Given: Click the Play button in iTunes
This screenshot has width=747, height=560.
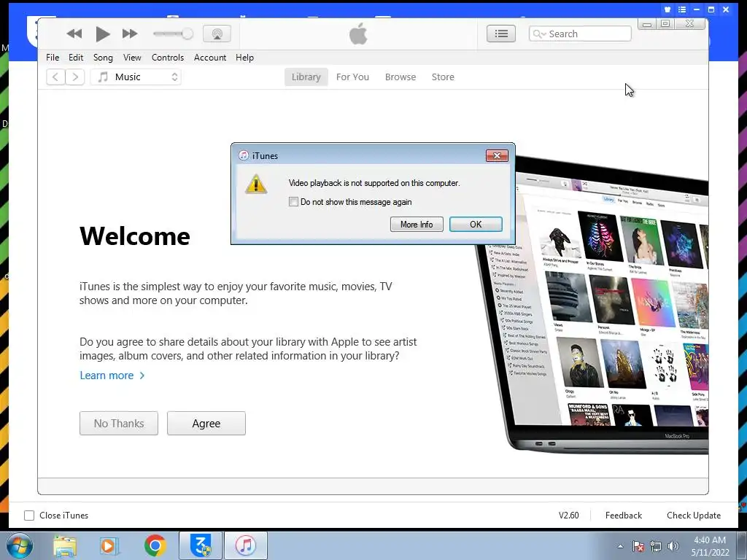Looking at the screenshot, I should coord(102,34).
